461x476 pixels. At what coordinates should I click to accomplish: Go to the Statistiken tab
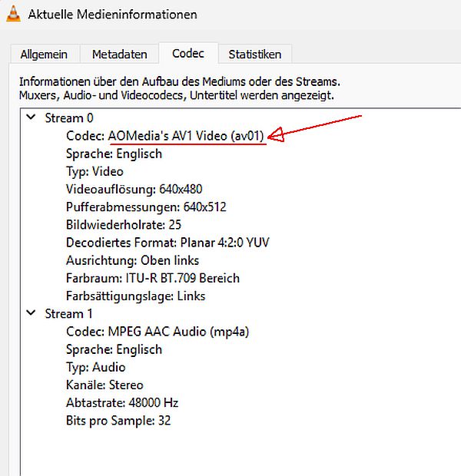click(x=255, y=55)
